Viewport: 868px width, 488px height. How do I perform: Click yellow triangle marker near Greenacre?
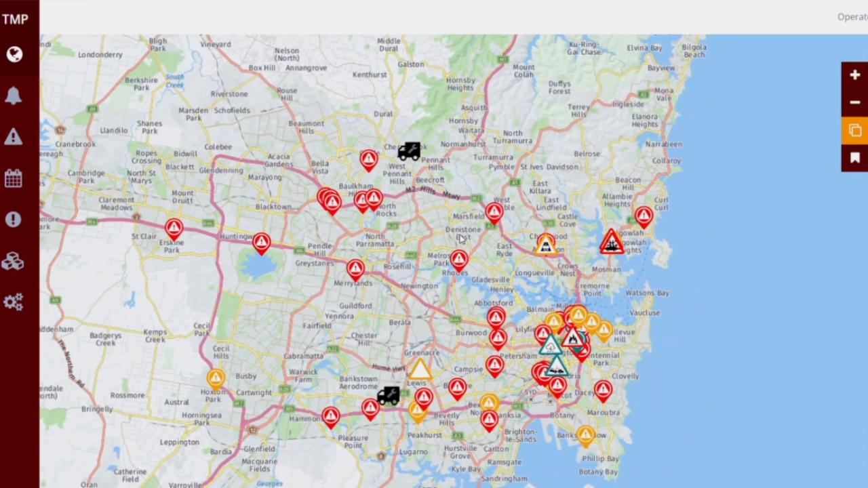coord(420,370)
